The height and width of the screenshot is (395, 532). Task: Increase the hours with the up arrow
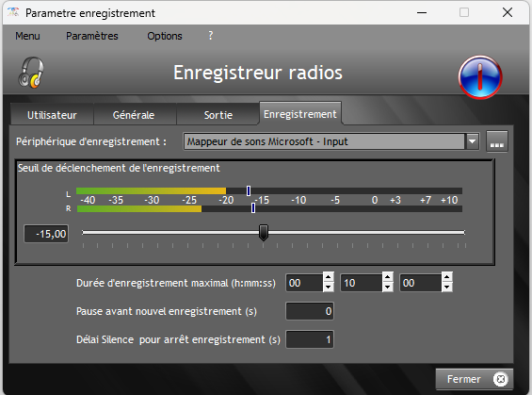point(328,277)
